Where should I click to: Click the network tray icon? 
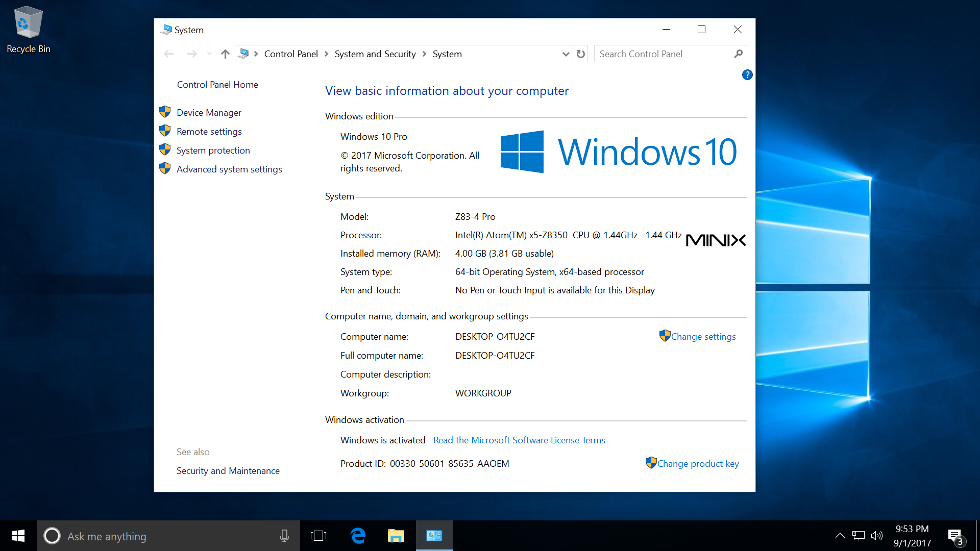click(859, 536)
